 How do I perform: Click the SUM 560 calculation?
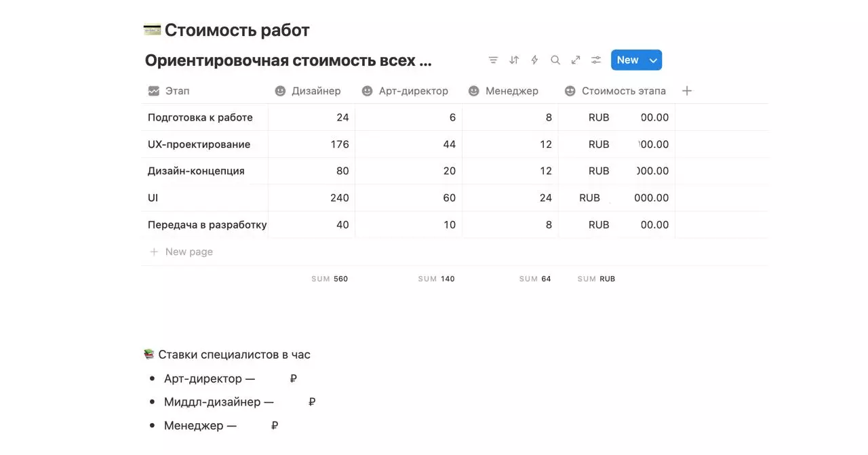pyautogui.click(x=330, y=279)
